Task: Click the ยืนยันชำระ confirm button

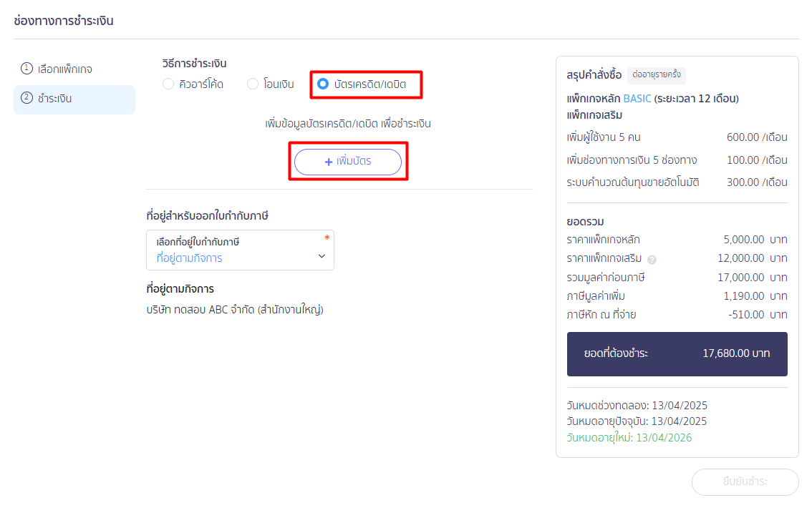Action: (745, 482)
